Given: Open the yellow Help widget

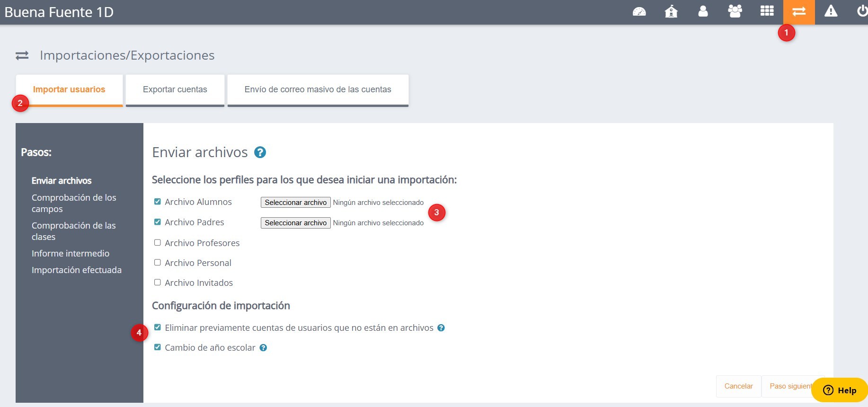Looking at the screenshot, I should click(840, 390).
